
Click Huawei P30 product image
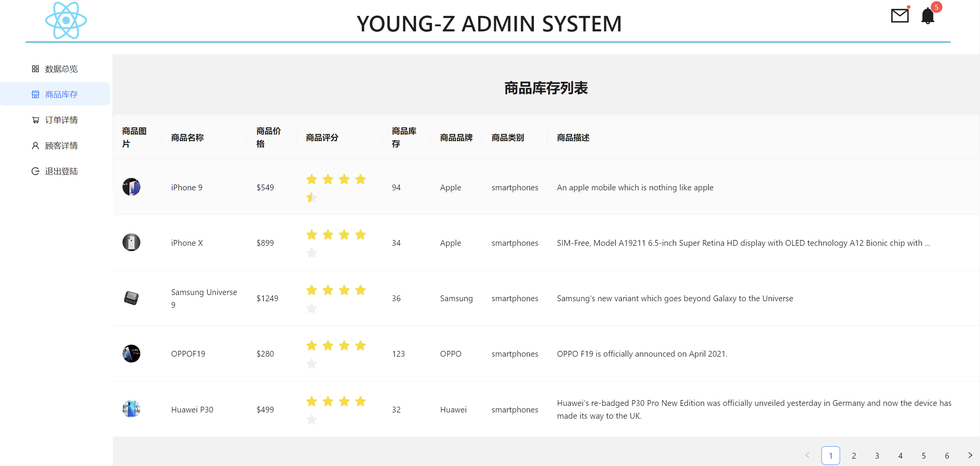tap(131, 409)
